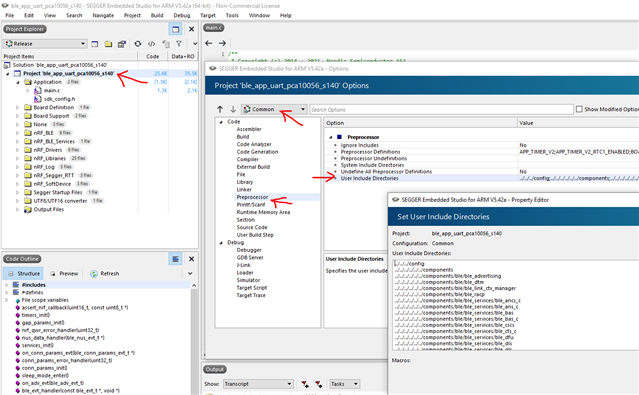Open the Project menu

click(132, 15)
